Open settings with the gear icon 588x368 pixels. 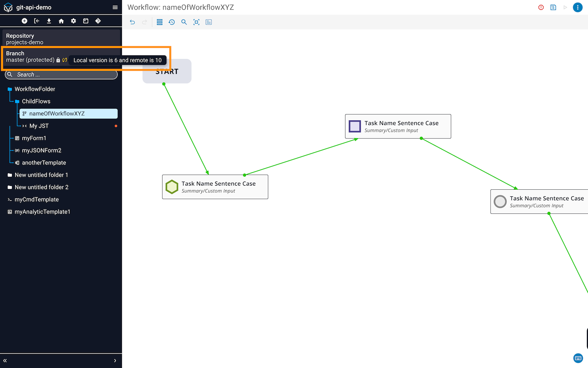[73, 21]
